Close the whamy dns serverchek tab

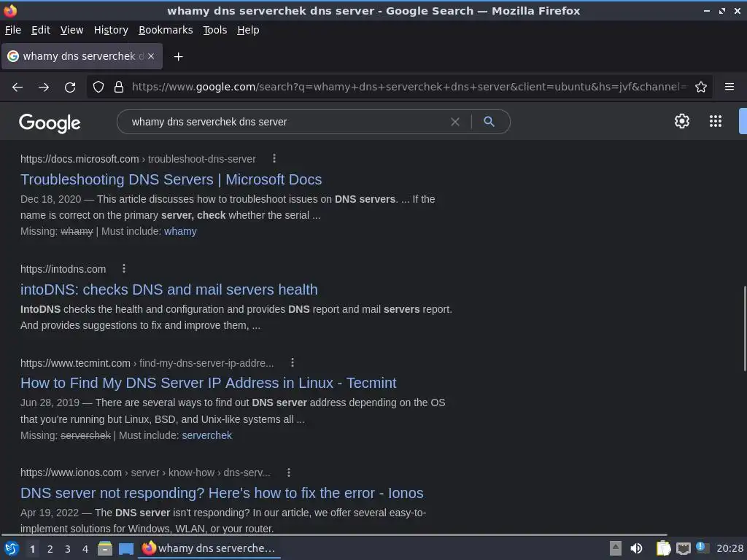[x=151, y=56]
